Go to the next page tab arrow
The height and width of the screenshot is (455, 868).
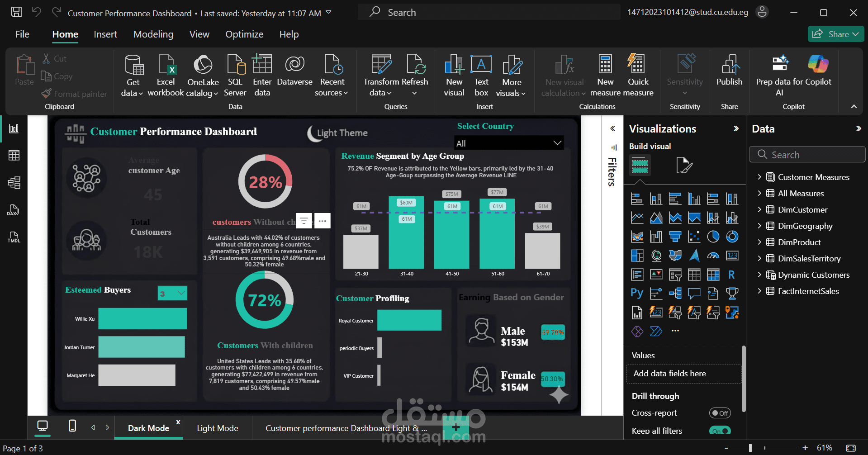tap(107, 427)
